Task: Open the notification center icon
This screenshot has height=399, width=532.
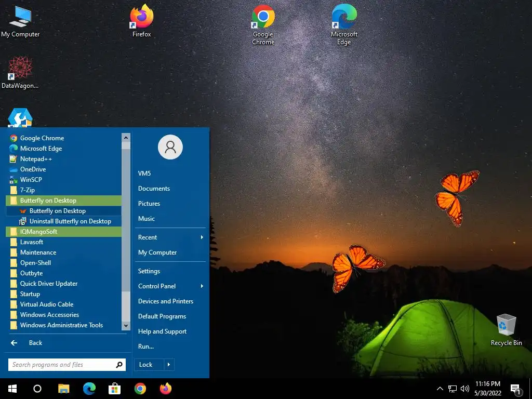Action: tap(516, 390)
